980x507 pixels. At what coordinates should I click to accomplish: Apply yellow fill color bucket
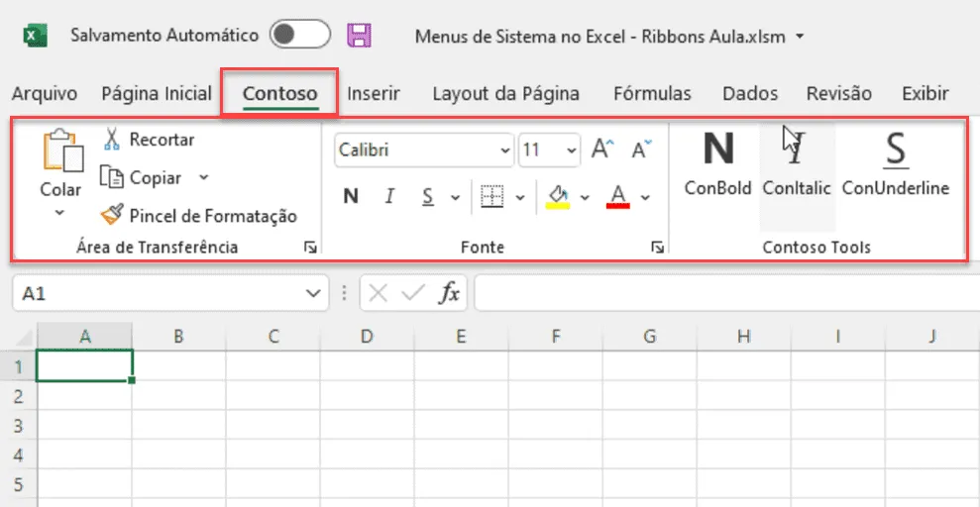pos(558,197)
